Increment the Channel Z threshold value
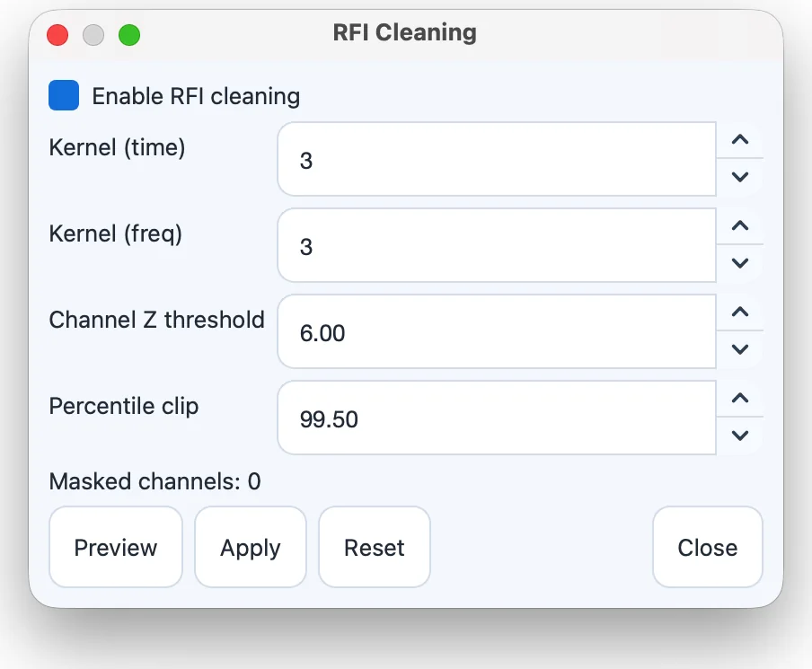Screen dimensions: 812x669 (740, 312)
